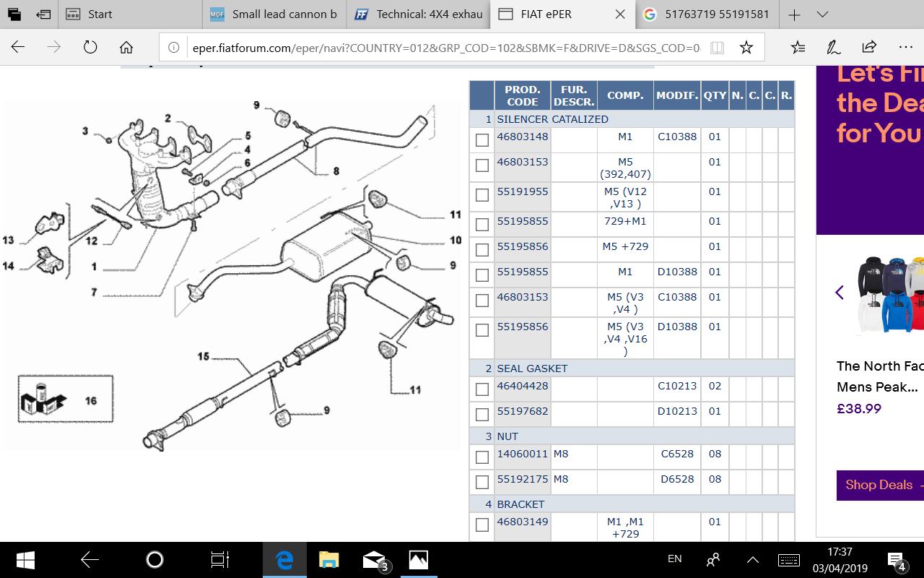Screen dimensions: 924x578
Task: Open the tabs you've set aside icon
Action: [x=14, y=14]
